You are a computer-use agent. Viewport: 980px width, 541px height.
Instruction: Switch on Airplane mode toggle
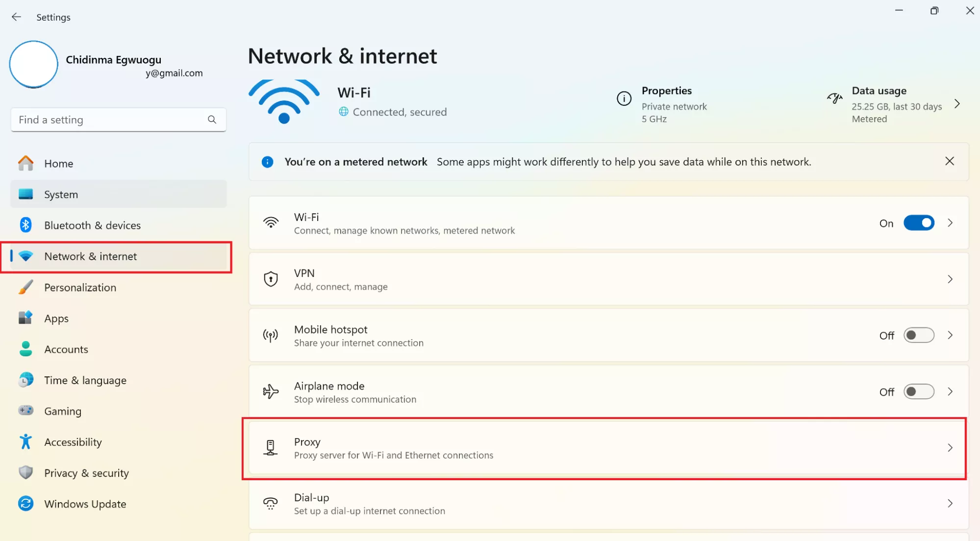coord(919,392)
